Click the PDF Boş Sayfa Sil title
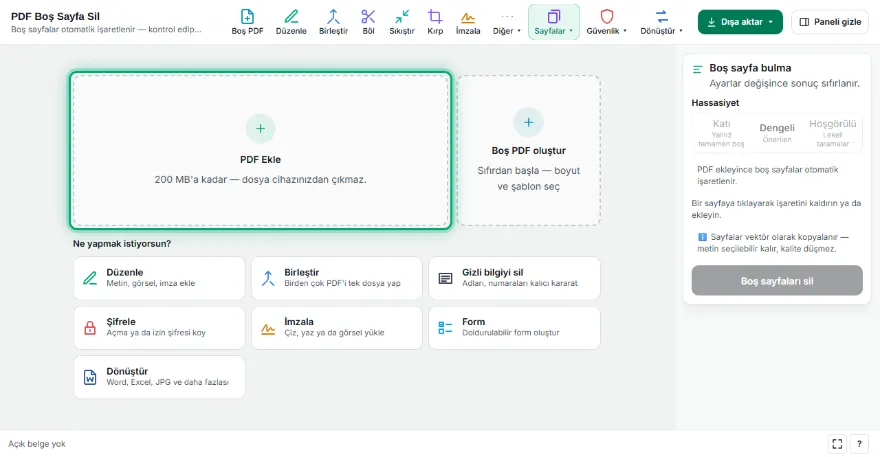The height and width of the screenshot is (457, 880). (55, 16)
